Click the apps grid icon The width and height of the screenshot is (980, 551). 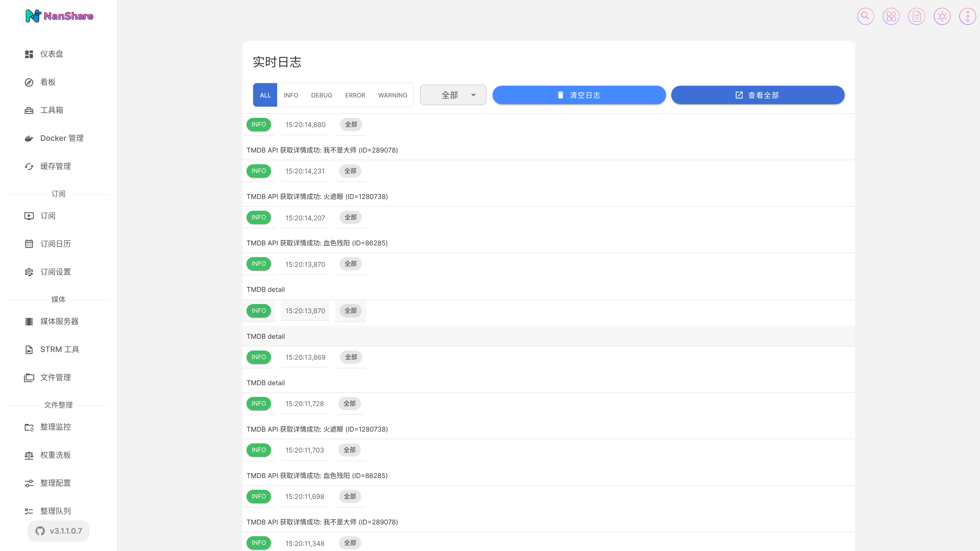[x=891, y=16]
